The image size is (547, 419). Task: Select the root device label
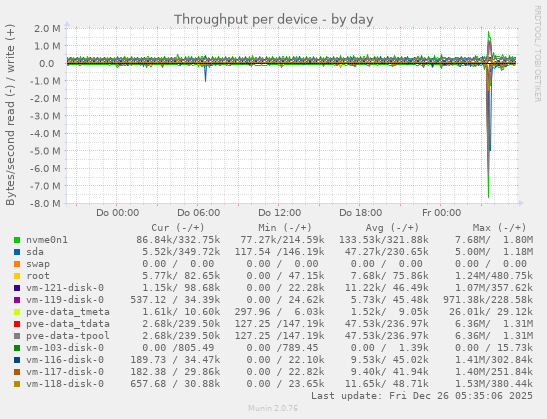38,276
